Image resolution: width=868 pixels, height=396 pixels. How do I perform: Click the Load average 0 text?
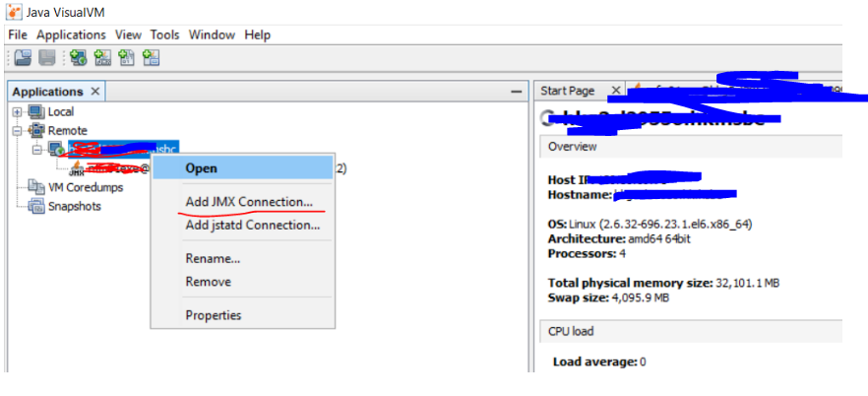pos(599,363)
